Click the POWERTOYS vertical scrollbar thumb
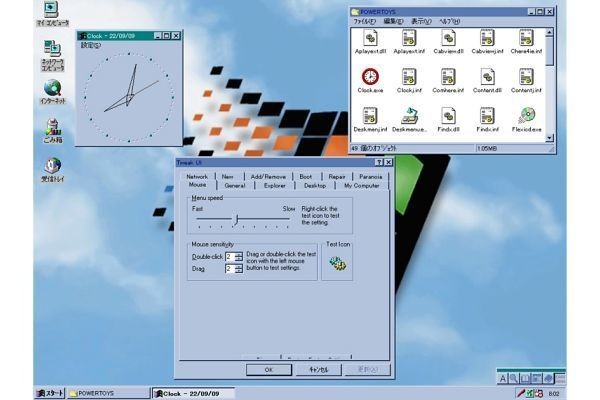The height and width of the screenshot is (400, 600). [549, 51]
